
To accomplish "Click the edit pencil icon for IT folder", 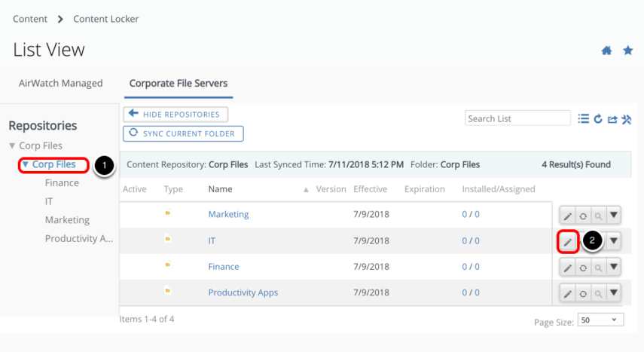I will (x=568, y=241).
